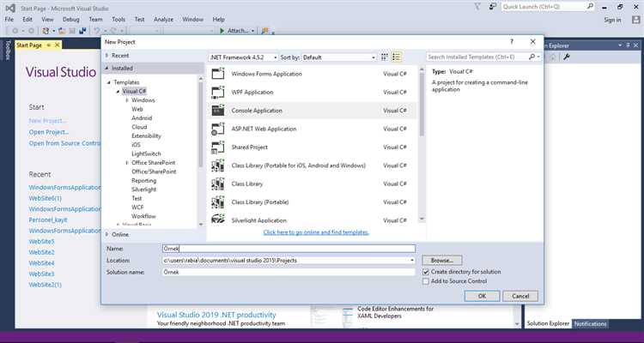644x343 pixels.
Task: Switch to the Notifications tab
Action: 590,323
